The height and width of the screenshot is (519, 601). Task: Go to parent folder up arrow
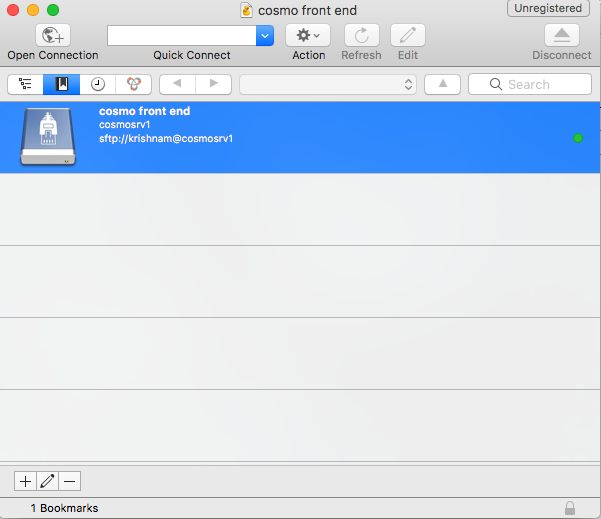point(442,84)
